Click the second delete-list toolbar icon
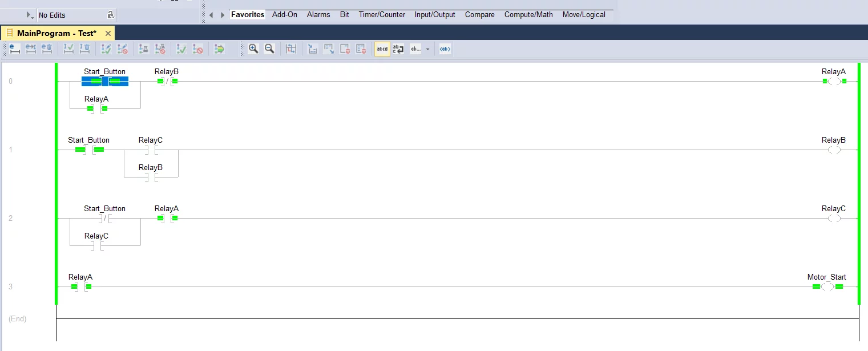Viewport: 868px width, 351px height. pyautogui.click(x=361, y=49)
